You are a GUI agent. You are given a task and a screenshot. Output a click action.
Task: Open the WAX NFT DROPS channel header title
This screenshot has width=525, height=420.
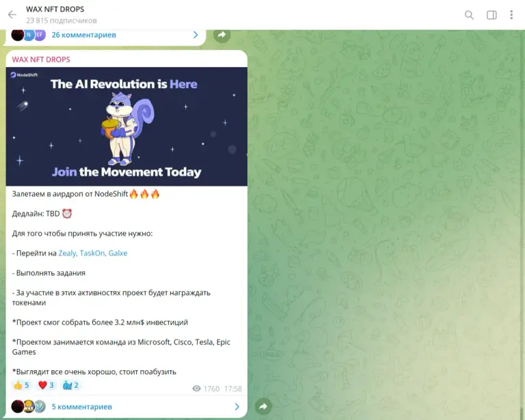coord(55,10)
